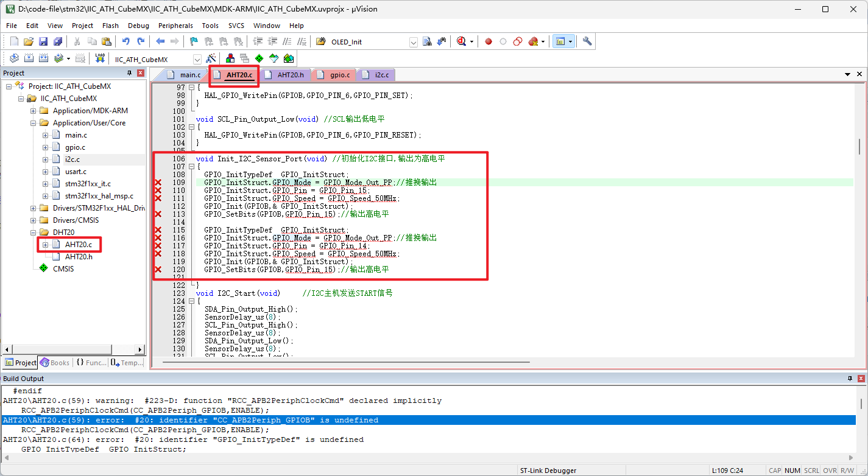Open the window layout dropdown arrow
The height and width of the screenshot is (476, 868).
pyautogui.click(x=571, y=41)
